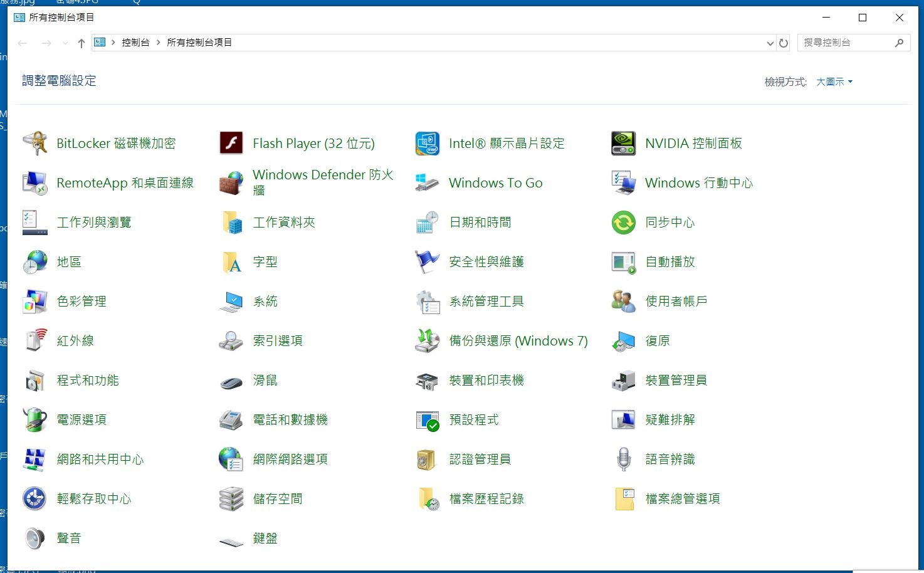Viewport: 924px width, 573px height.
Task: Open the 地區 globe icon
Action: point(34,261)
